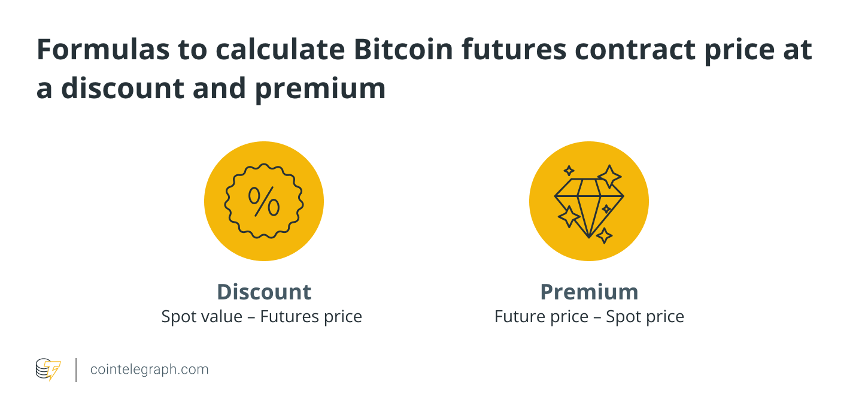This screenshot has height=418, width=868.
Task: Click the yellow circle behind the diamond
Action: point(589,201)
